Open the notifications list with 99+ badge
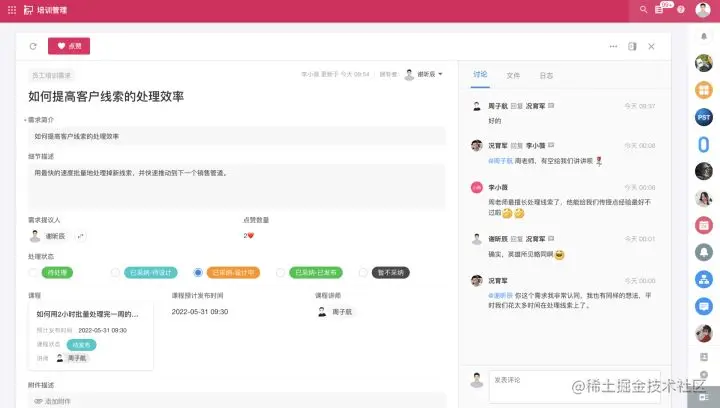This screenshot has height=408, width=720. 660,9
